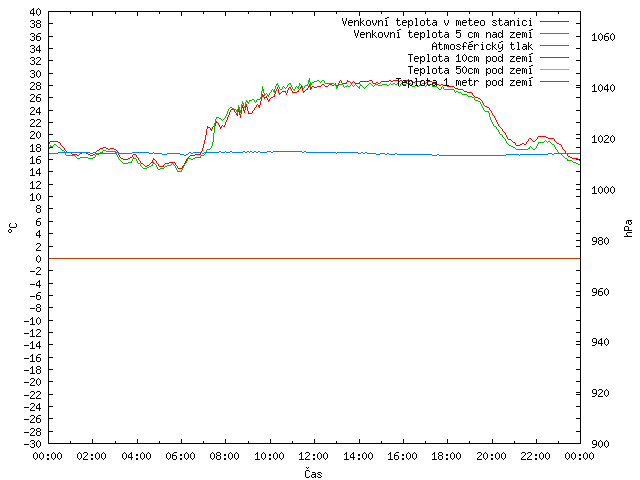Click cyan line sample beside 'Teplota 50cm pod zemí'
This screenshot has width=640, height=480.
tap(554, 70)
